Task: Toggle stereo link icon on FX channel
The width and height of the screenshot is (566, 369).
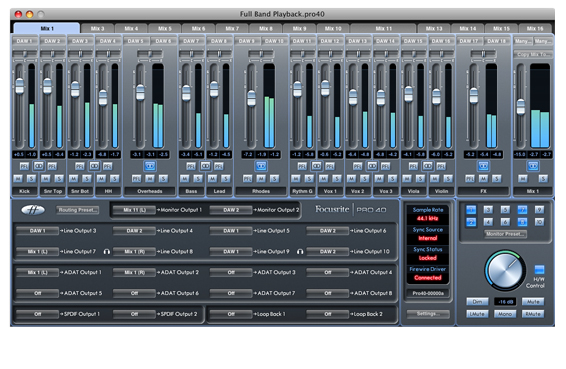Action: tap(483, 166)
